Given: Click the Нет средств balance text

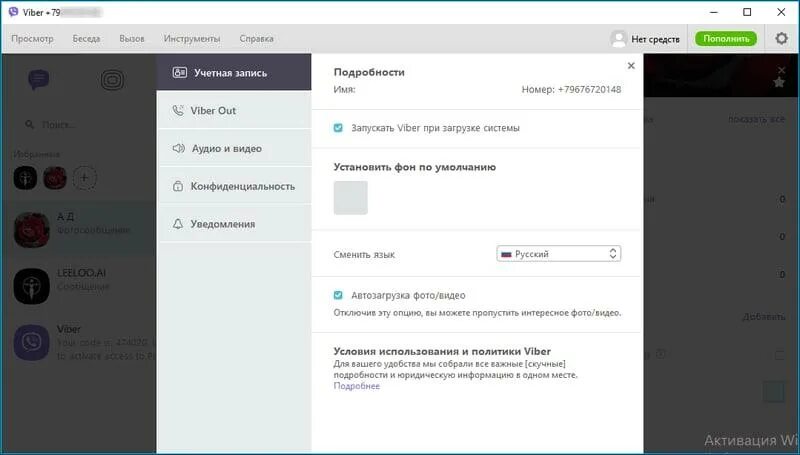Looking at the screenshot, I should click(x=656, y=39).
